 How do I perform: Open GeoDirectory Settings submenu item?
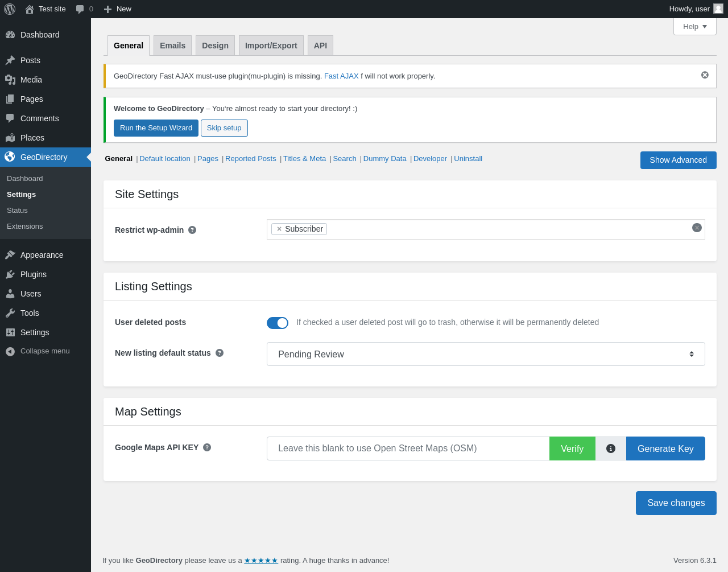click(x=21, y=195)
